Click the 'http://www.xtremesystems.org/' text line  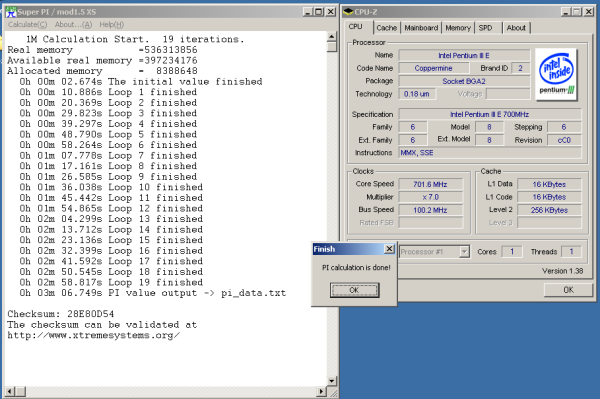coord(93,335)
